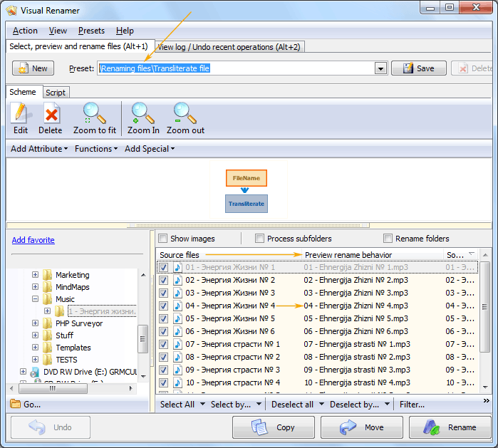
Task: Click the Marketing folder icon
Action: click(x=47, y=275)
